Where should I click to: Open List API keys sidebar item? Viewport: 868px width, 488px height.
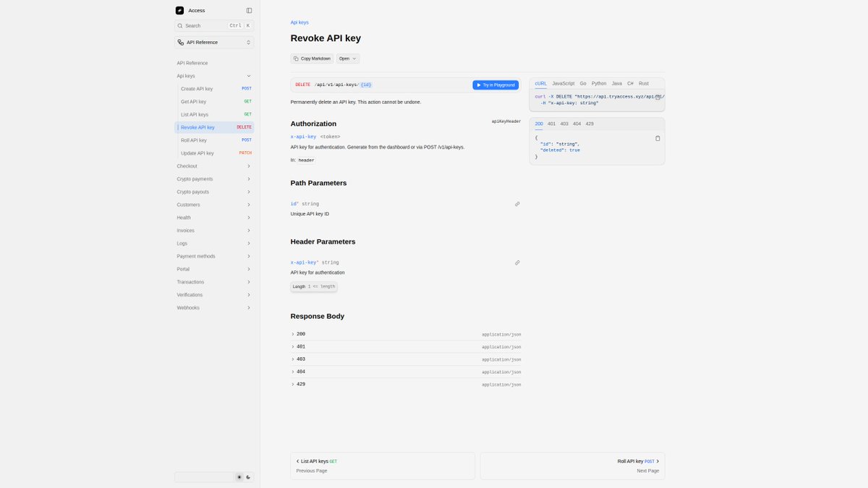tap(216, 114)
